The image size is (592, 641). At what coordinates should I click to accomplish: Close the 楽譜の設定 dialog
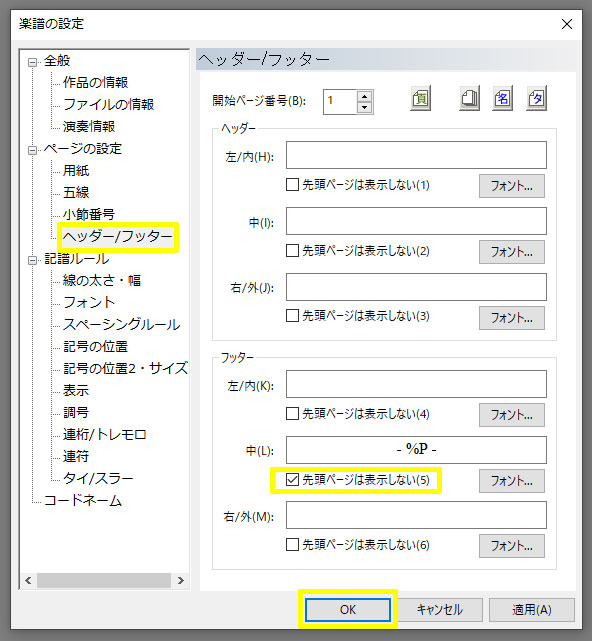567,24
